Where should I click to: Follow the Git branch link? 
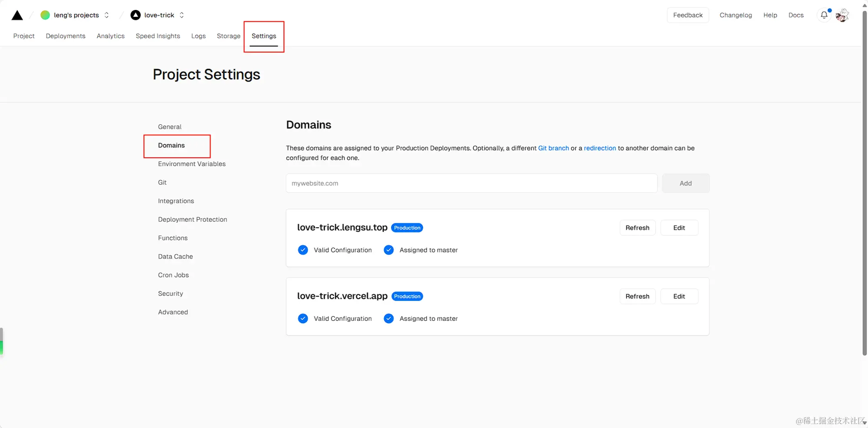[x=553, y=148]
